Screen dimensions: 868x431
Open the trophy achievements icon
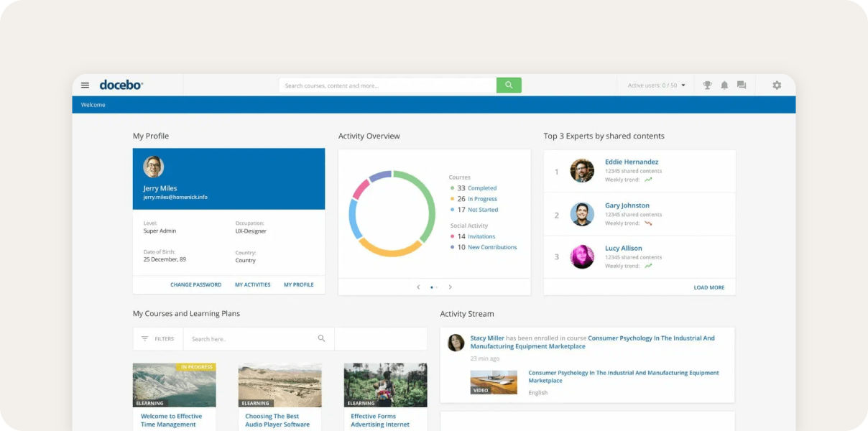(707, 85)
